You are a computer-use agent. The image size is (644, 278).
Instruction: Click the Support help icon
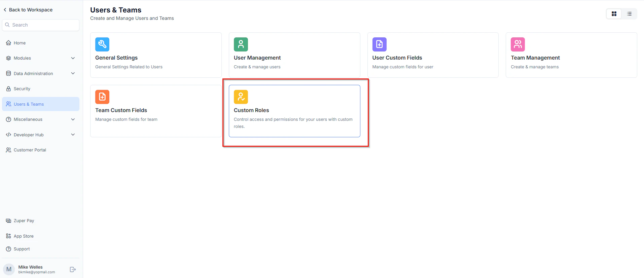(x=8, y=249)
